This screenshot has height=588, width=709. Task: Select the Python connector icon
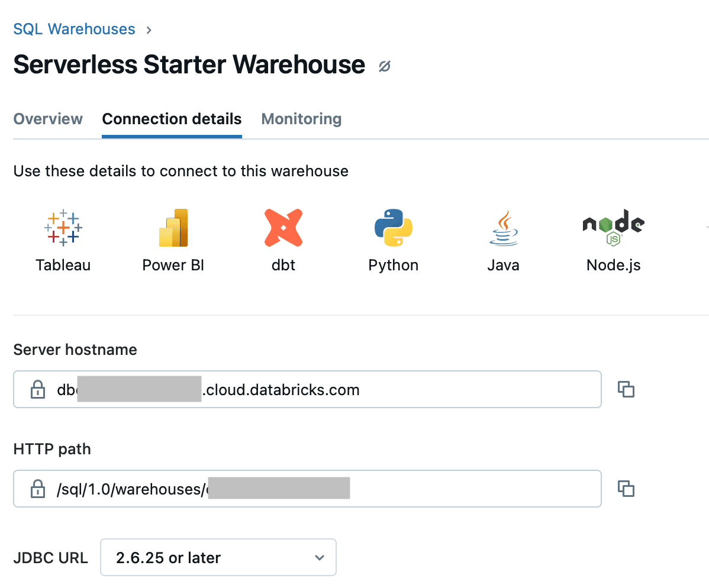point(394,228)
